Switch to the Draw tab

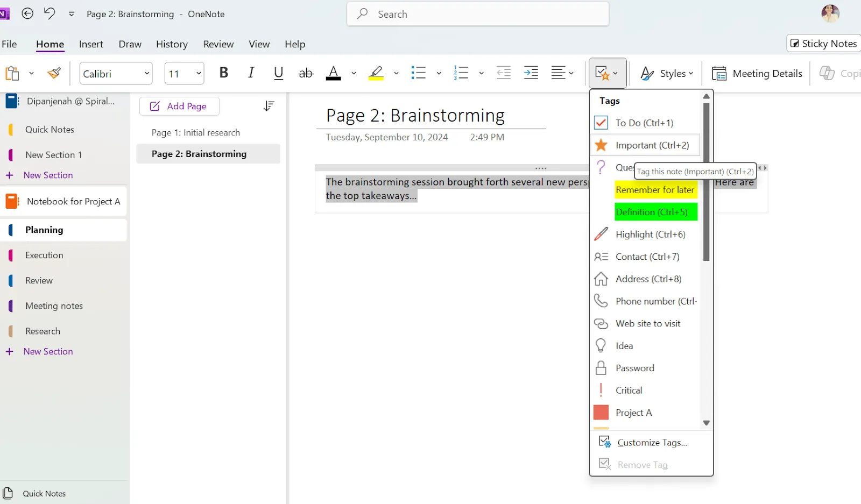click(130, 44)
